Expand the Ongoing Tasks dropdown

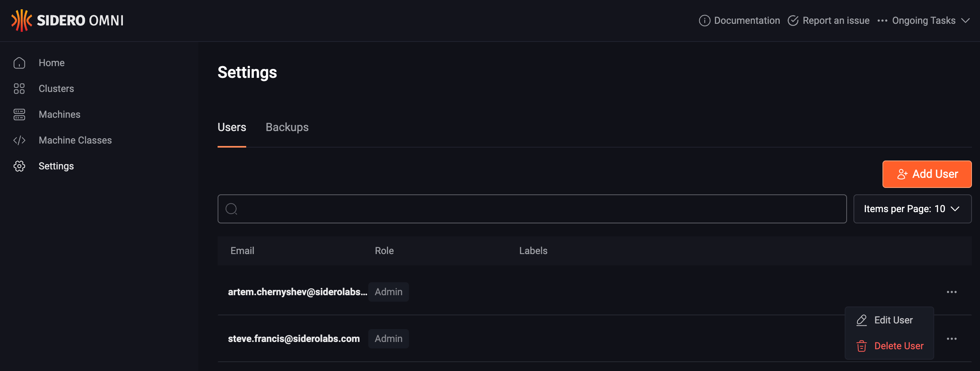pos(924,21)
